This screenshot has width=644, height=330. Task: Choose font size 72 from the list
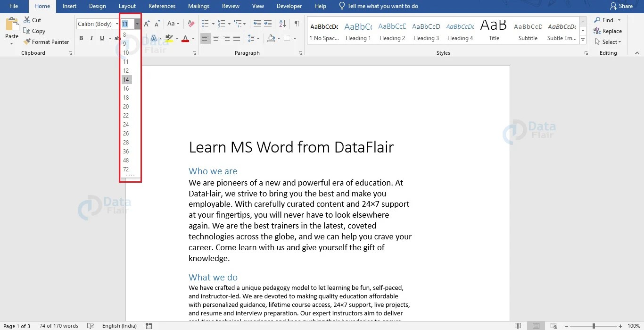(127, 169)
